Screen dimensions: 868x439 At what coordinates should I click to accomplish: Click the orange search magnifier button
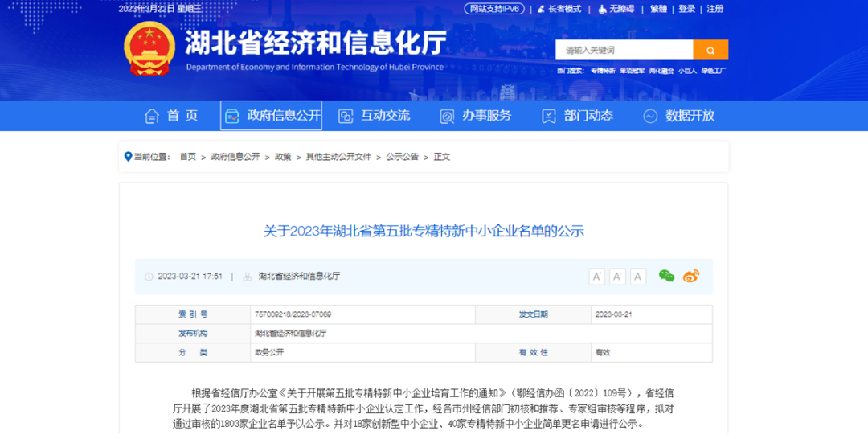click(x=710, y=50)
